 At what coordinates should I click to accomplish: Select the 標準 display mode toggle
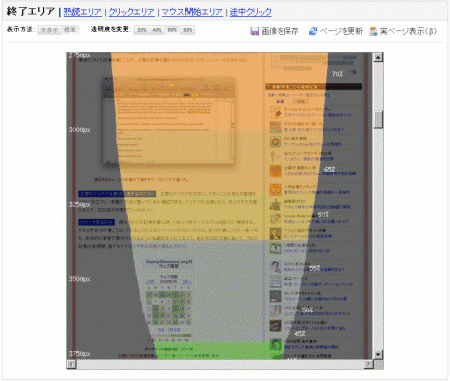click(x=70, y=30)
